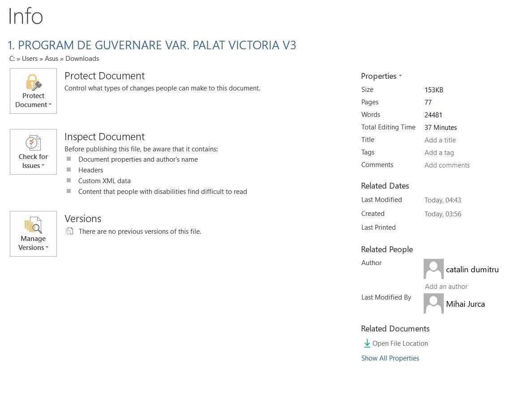Image resolution: width=532 pixels, height=395 pixels.
Task: Select the author name catalin dumitru
Action: [x=472, y=270]
